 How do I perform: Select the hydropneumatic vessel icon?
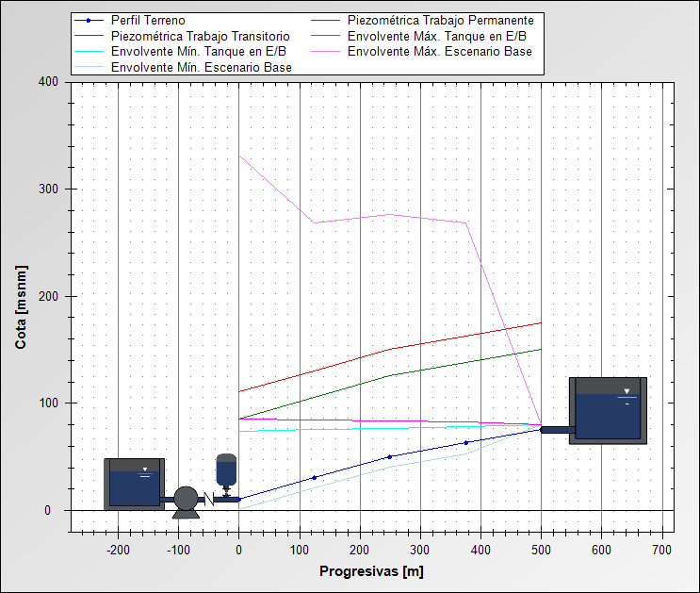pyautogui.click(x=226, y=474)
